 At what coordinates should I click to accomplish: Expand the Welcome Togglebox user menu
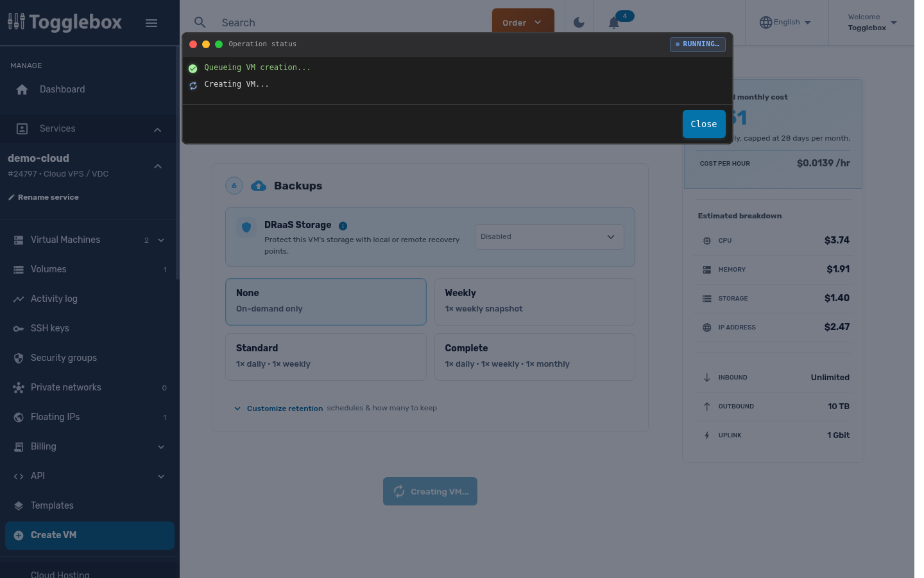pyautogui.click(x=872, y=22)
